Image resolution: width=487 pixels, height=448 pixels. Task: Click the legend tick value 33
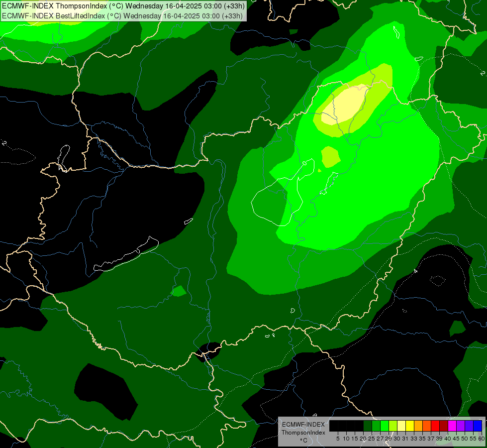tap(414, 439)
